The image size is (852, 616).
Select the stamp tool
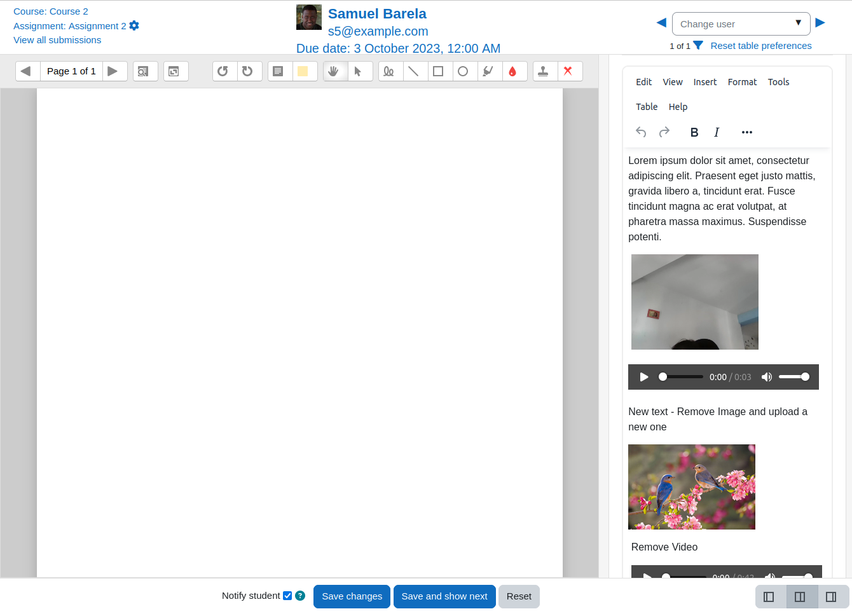(x=545, y=71)
